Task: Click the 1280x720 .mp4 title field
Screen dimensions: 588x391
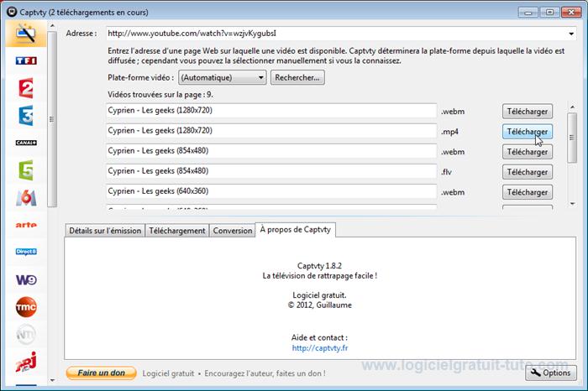Action: point(271,131)
